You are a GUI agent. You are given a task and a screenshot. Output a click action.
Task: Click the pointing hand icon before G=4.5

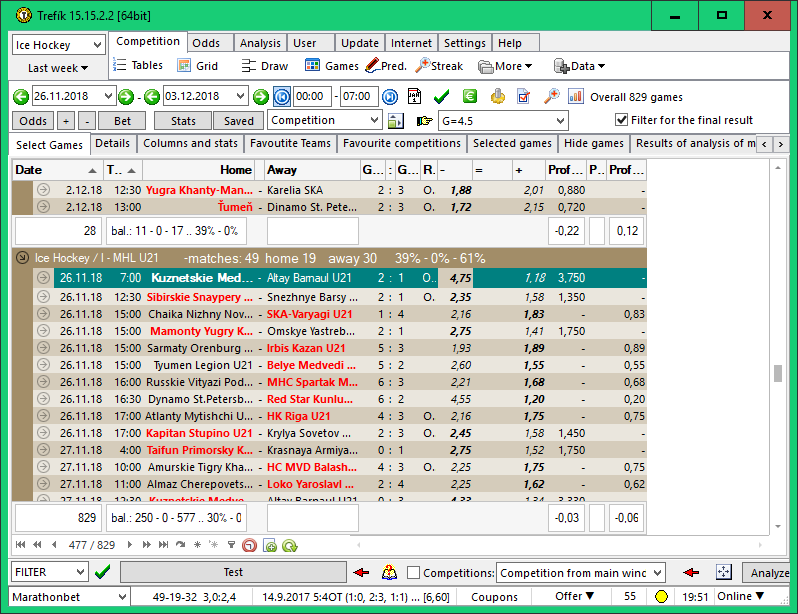tap(424, 121)
